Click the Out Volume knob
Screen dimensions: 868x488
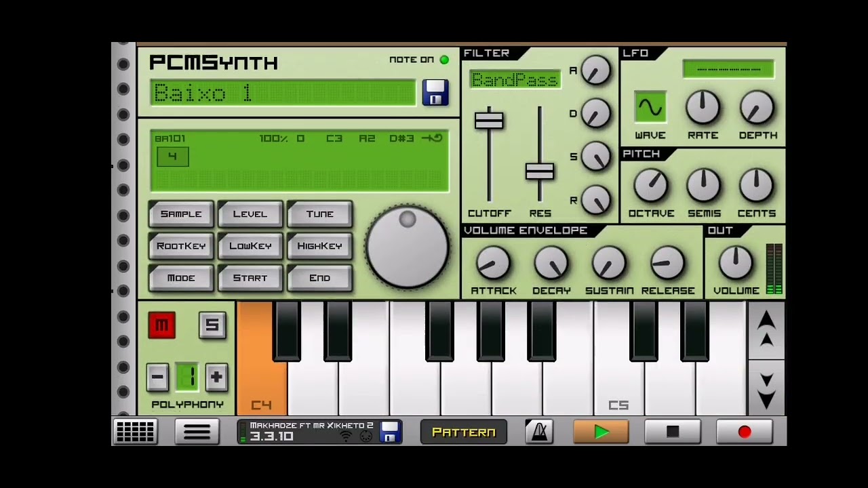click(736, 263)
